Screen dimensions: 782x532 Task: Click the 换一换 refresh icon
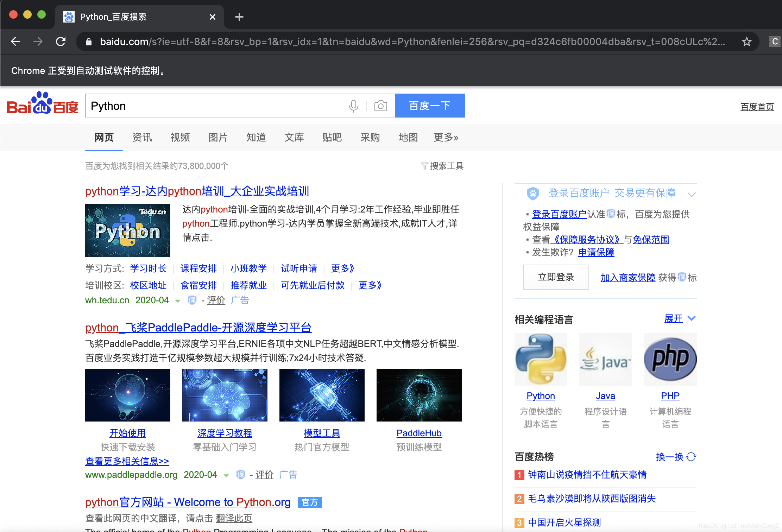click(x=691, y=457)
